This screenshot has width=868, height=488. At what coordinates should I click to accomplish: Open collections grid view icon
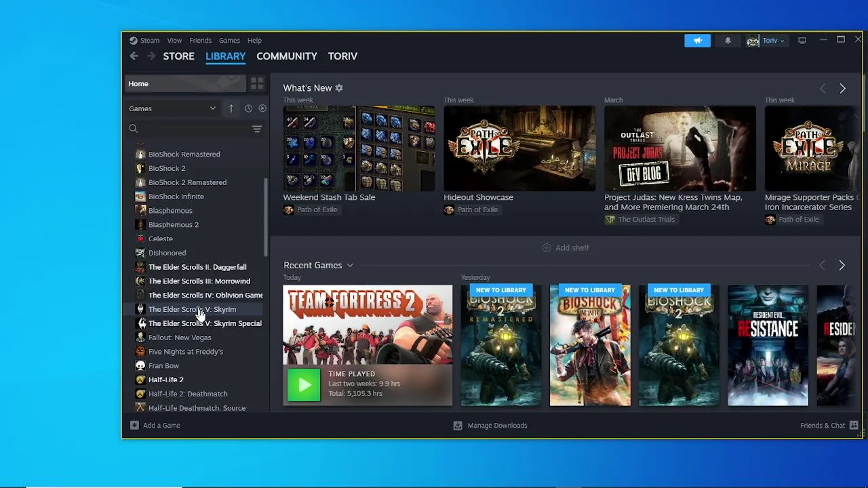pos(257,83)
